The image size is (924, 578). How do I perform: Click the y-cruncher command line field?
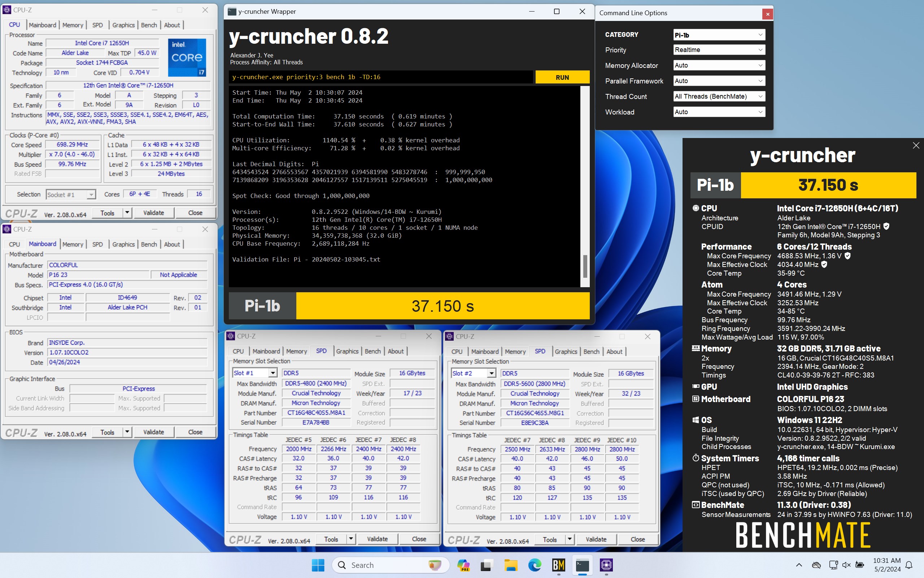[381, 77]
